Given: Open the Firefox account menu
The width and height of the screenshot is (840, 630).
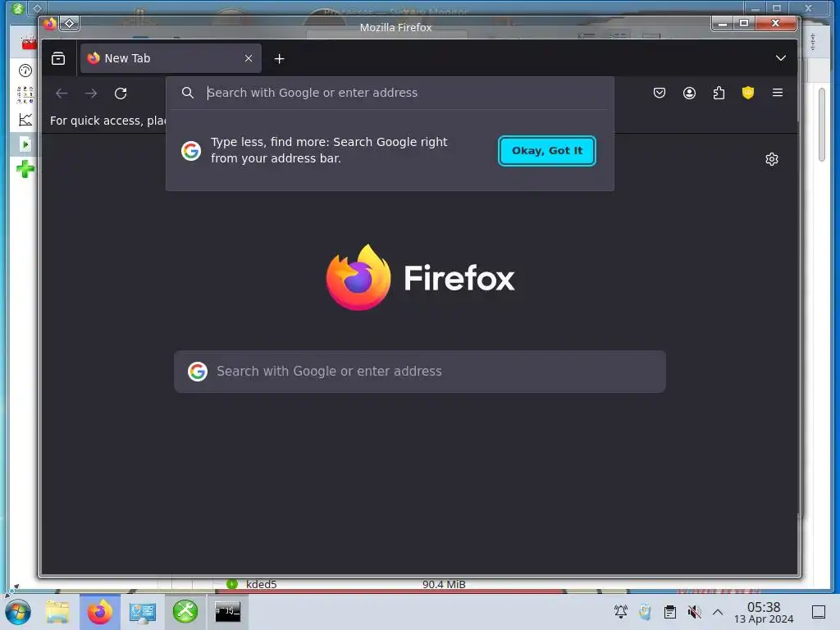Looking at the screenshot, I should coord(689,93).
